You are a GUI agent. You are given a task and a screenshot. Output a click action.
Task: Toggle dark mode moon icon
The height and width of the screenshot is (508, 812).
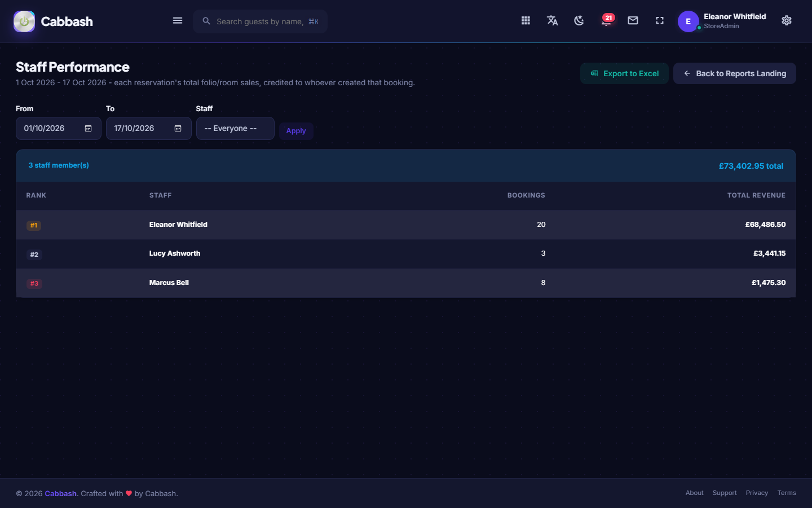(x=579, y=21)
